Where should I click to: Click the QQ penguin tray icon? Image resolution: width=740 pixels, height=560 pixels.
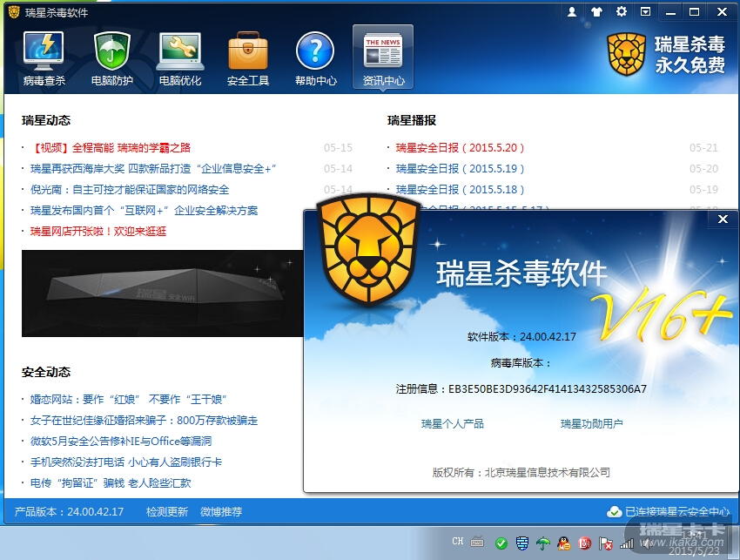tap(563, 543)
